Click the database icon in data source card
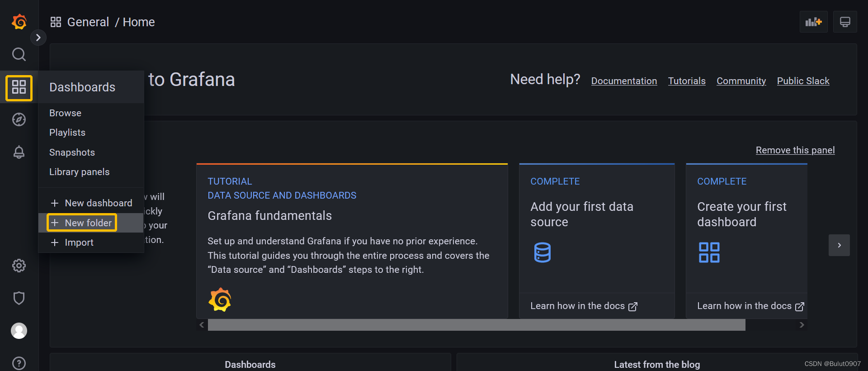 542,252
